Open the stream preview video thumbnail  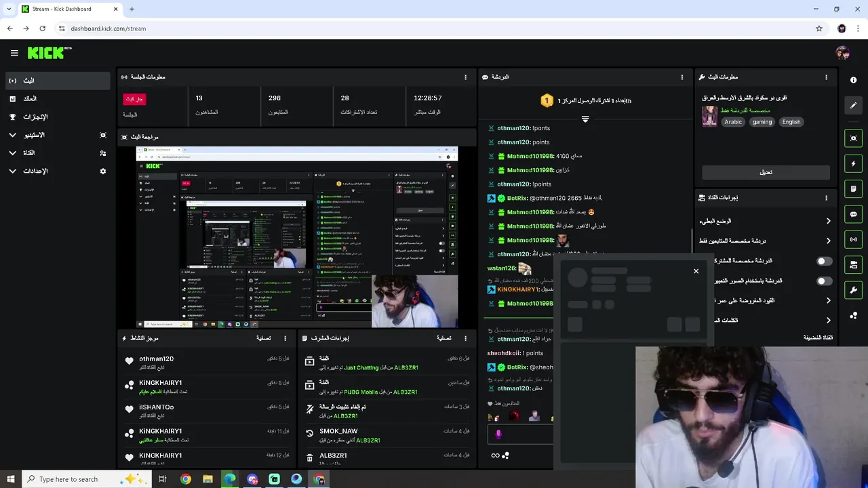point(297,237)
